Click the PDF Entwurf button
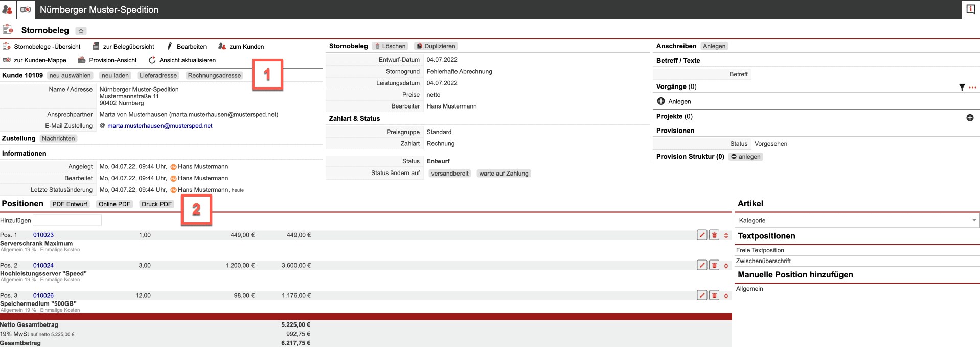Image resolution: width=980 pixels, height=347 pixels. [70, 204]
